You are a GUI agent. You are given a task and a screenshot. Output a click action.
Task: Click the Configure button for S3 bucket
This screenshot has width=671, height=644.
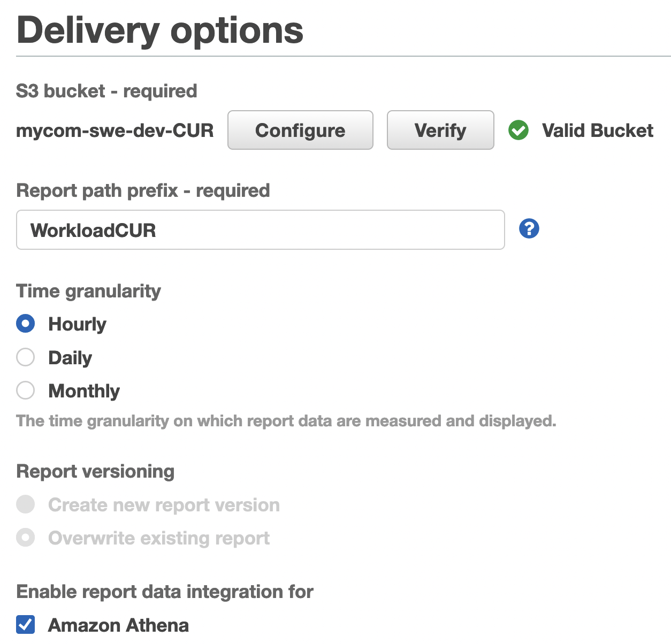[x=300, y=130]
